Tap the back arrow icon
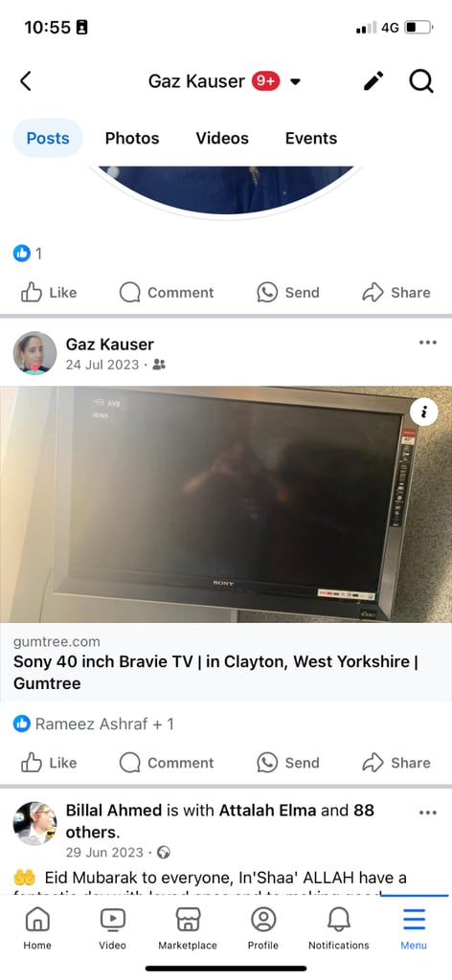 (25, 81)
